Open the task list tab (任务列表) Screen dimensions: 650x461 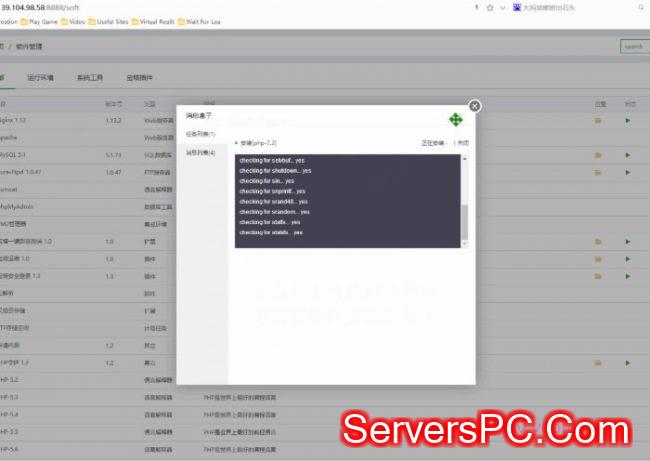201,134
